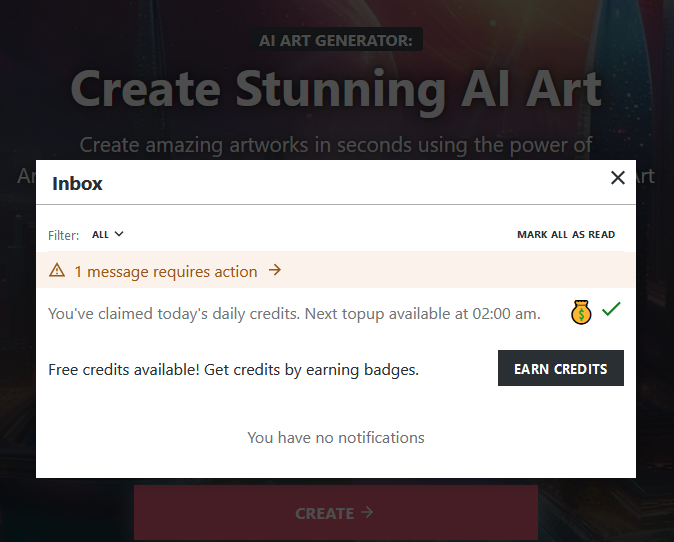Click the 'AI ART GENERATOR:' badge
674x542 pixels.
click(338, 41)
